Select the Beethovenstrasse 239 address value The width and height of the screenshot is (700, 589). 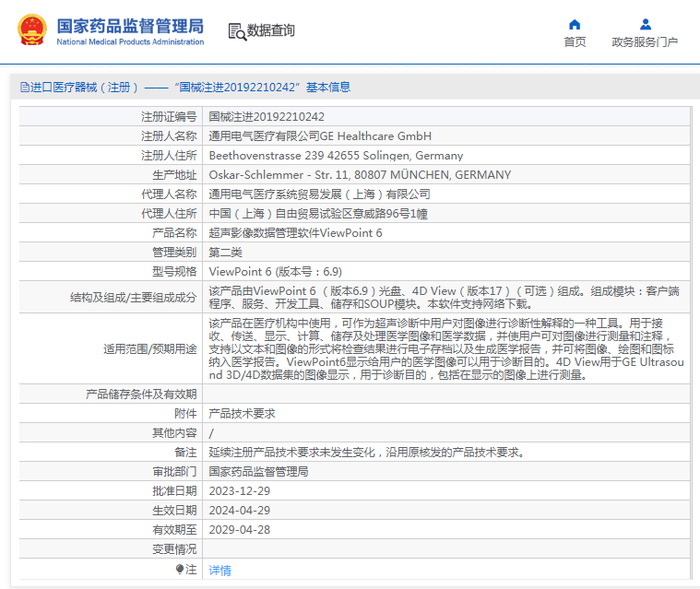pos(336,156)
